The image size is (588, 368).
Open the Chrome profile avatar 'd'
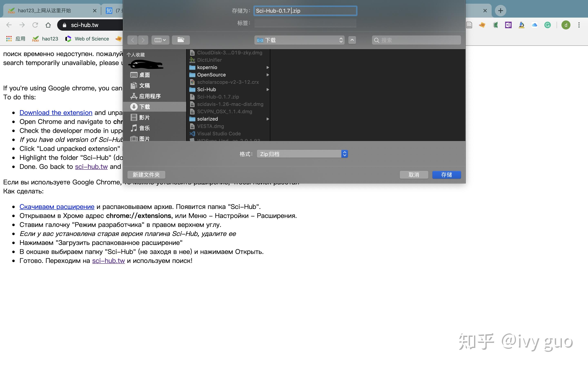tap(566, 25)
